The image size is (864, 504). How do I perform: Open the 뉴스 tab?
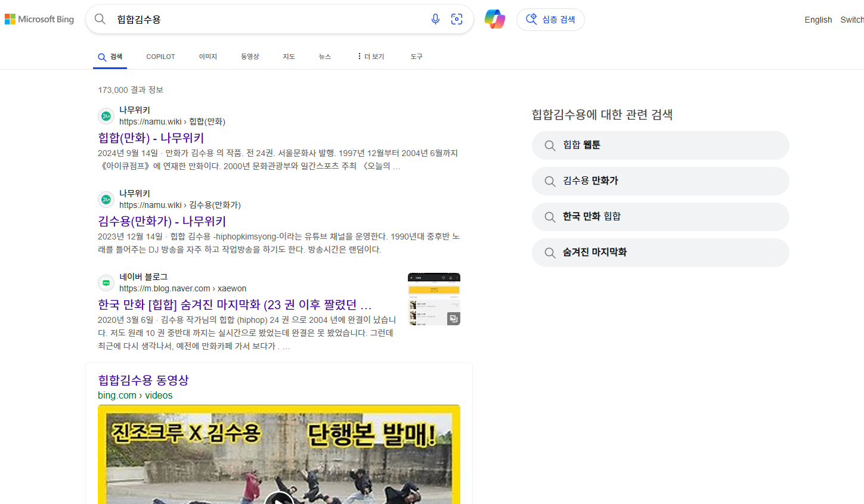click(324, 57)
